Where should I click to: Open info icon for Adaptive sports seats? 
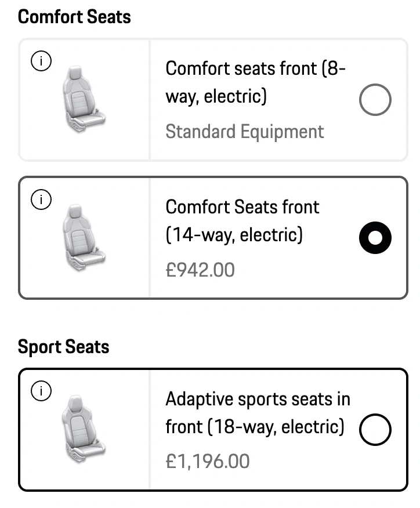(x=41, y=391)
